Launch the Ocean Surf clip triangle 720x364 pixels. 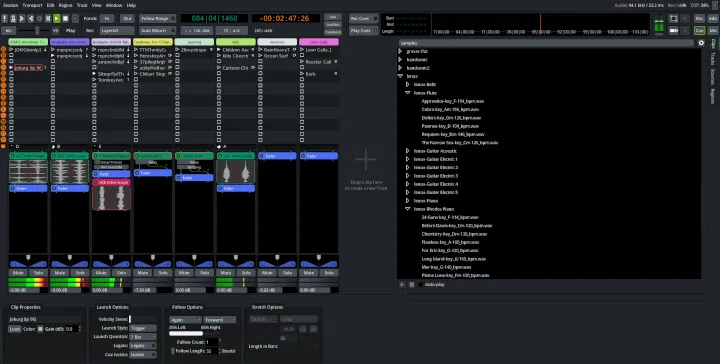coord(260,56)
